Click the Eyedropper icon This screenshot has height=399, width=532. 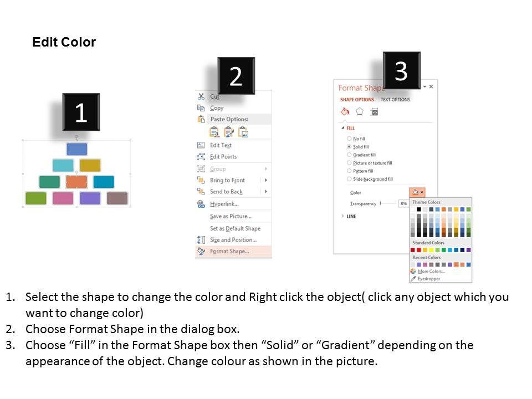[x=413, y=278]
